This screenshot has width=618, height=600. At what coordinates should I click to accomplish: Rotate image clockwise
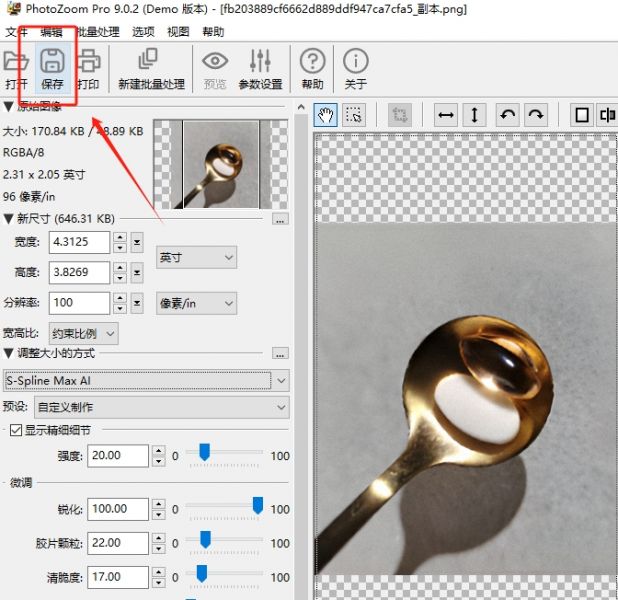(x=536, y=115)
